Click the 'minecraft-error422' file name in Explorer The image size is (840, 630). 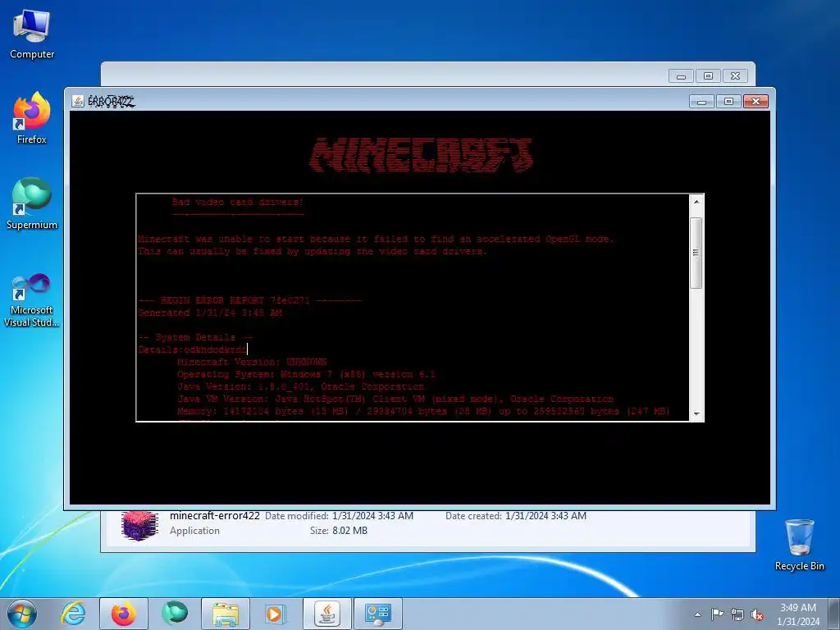(x=215, y=516)
